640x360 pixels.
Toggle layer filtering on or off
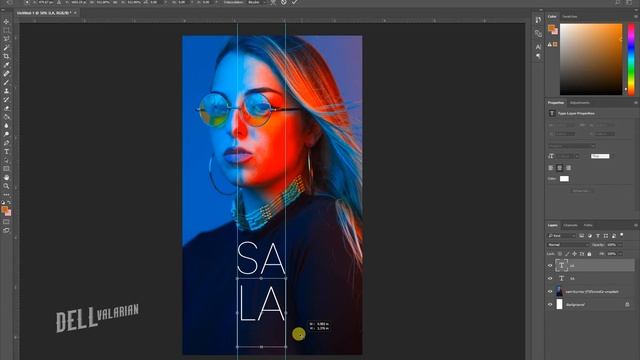(x=622, y=235)
